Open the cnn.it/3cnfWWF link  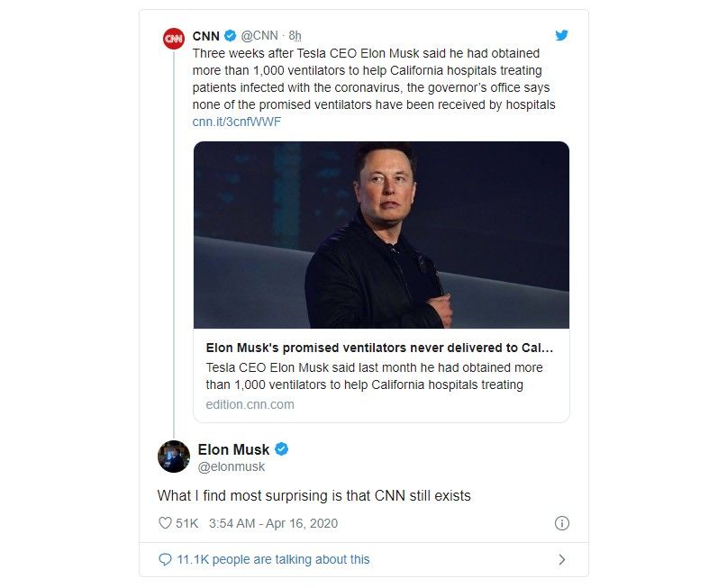click(x=237, y=122)
